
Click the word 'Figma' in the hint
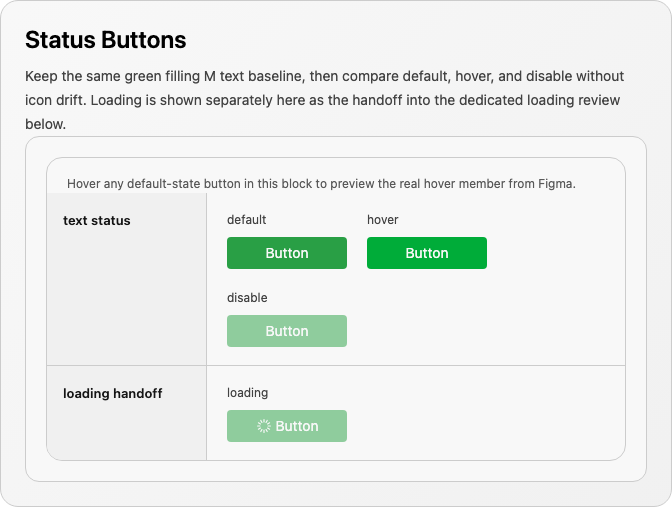coord(557,184)
